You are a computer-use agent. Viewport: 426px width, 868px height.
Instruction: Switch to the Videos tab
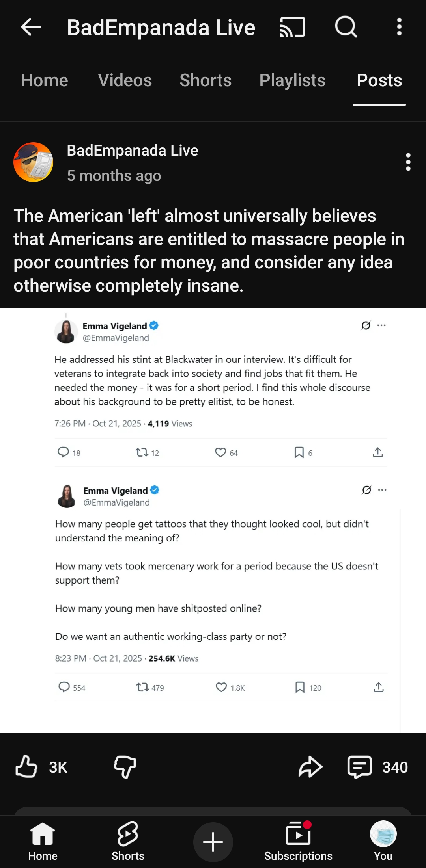click(x=125, y=81)
